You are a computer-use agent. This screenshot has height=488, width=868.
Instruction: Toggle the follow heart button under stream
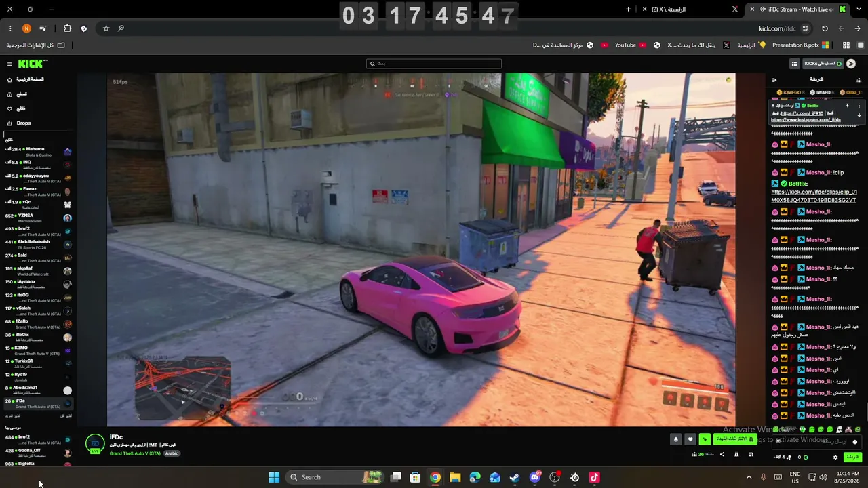[x=690, y=439]
